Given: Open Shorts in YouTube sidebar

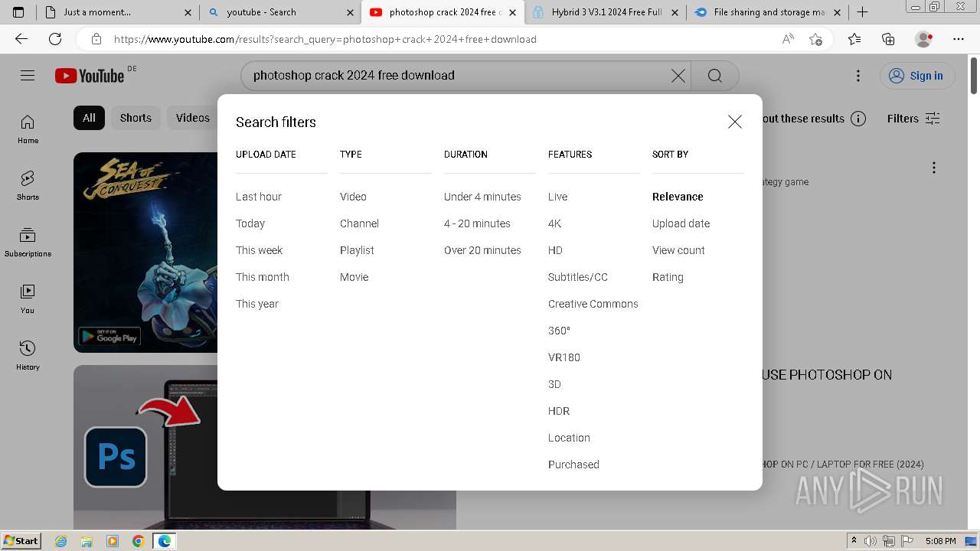Looking at the screenshot, I should (x=28, y=186).
